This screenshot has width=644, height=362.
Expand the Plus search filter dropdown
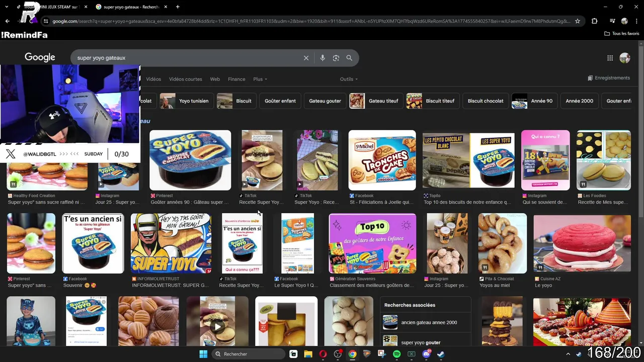pos(260,79)
